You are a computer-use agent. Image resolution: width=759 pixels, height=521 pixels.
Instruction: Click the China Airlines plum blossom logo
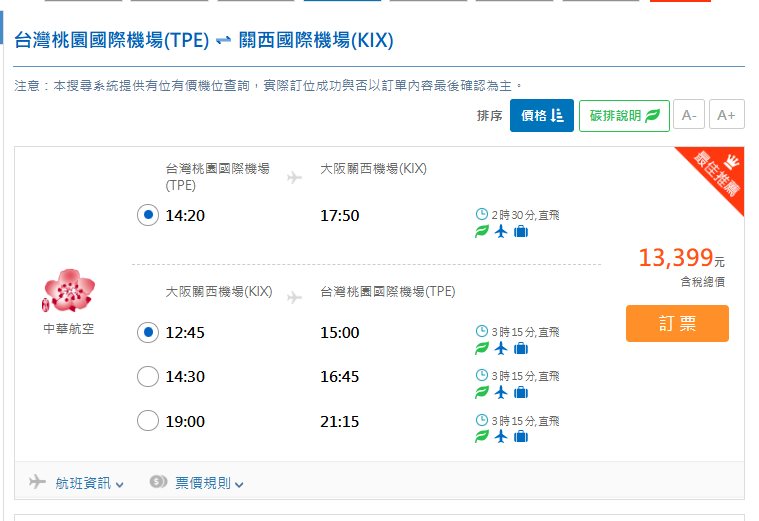click(68, 291)
